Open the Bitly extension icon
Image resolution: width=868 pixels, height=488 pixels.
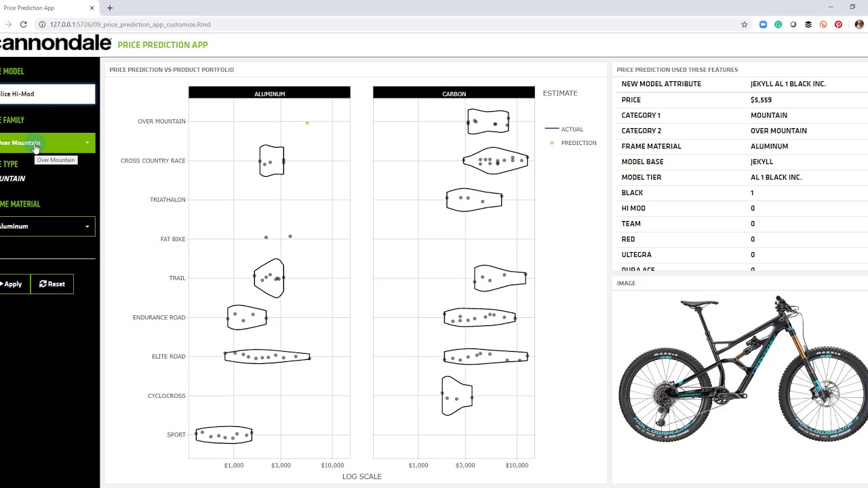coord(823,24)
